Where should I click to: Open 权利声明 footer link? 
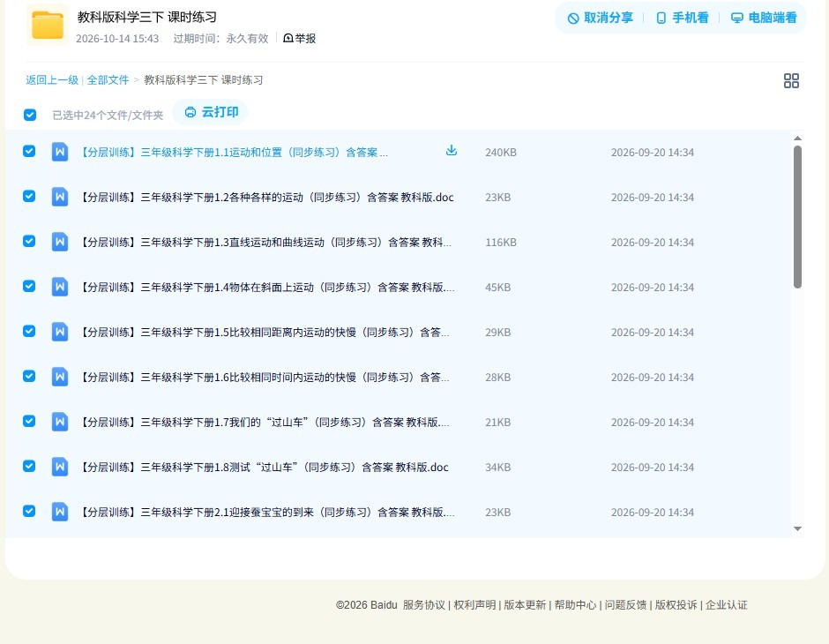coord(474,605)
